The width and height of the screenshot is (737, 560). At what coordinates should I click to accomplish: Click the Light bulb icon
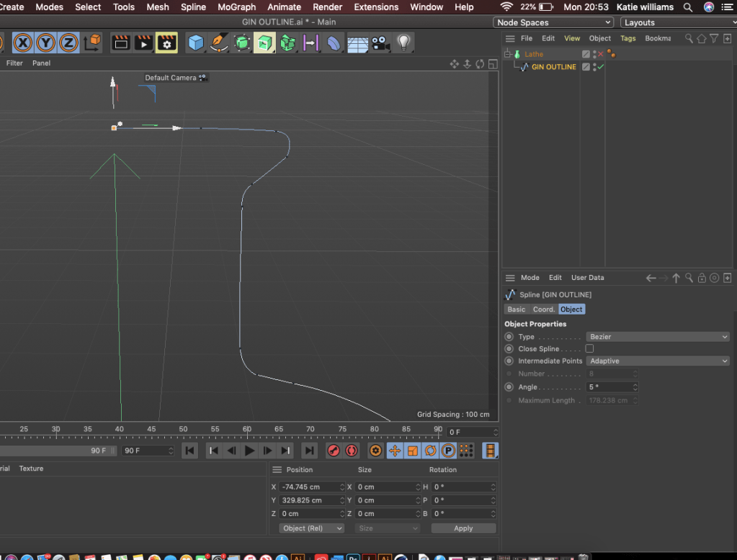(403, 43)
